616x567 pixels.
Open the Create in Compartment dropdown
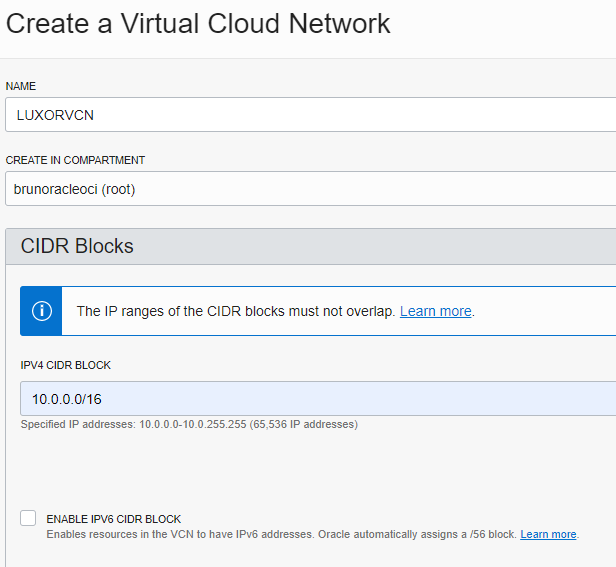[310, 189]
